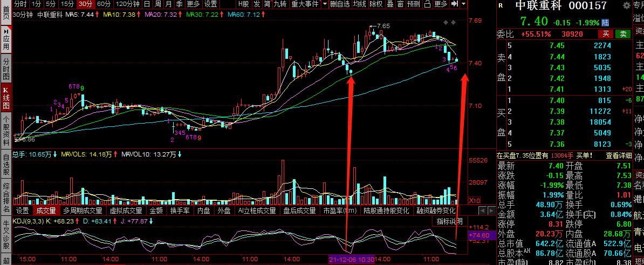The width and height of the screenshot is (644, 265).
Task: Switch to daily 日 K-line
Action: click(147, 4)
